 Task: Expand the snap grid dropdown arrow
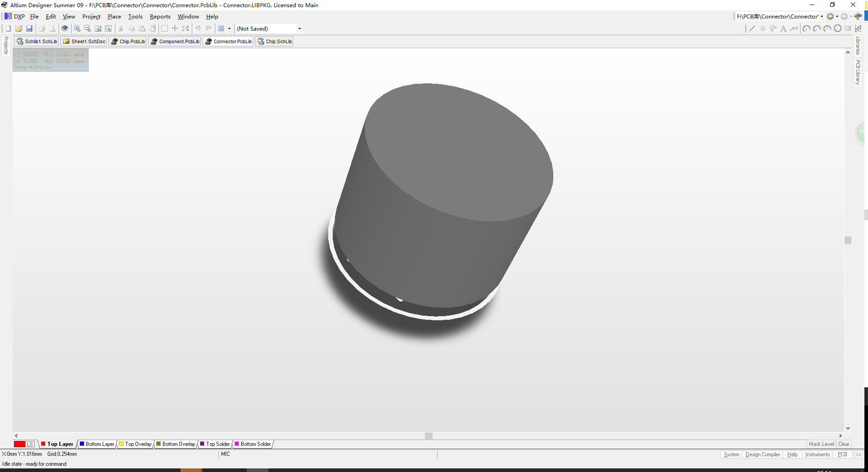229,28
